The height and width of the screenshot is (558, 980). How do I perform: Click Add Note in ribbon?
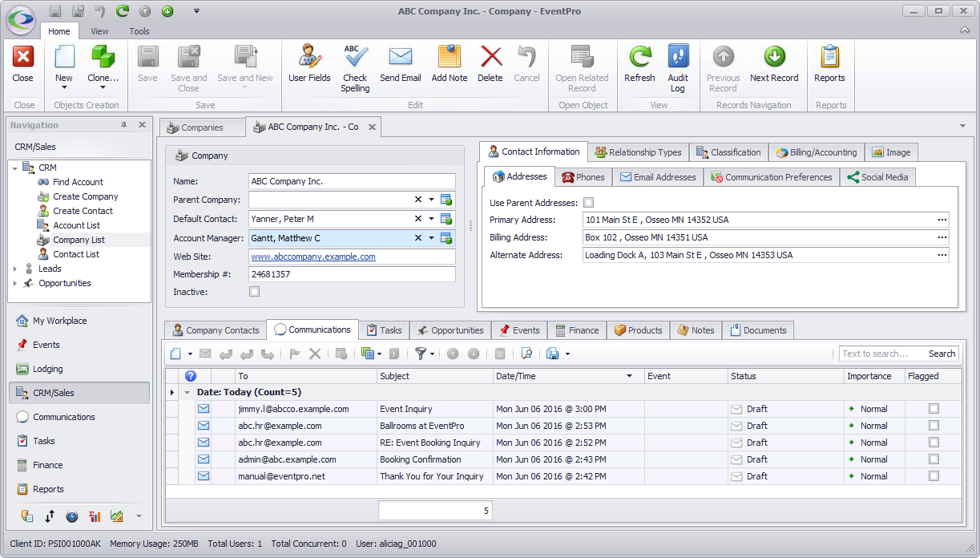pyautogui.click(x=450, y=64)
